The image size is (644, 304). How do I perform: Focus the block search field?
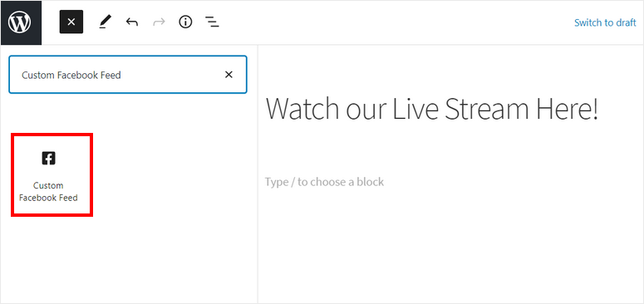(128, 75)
